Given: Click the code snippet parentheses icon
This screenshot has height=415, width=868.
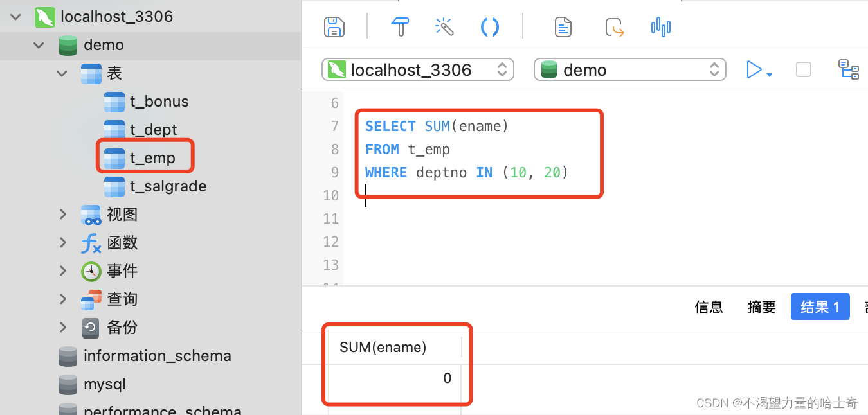Looking at the screenshot, I should (490, 27).
